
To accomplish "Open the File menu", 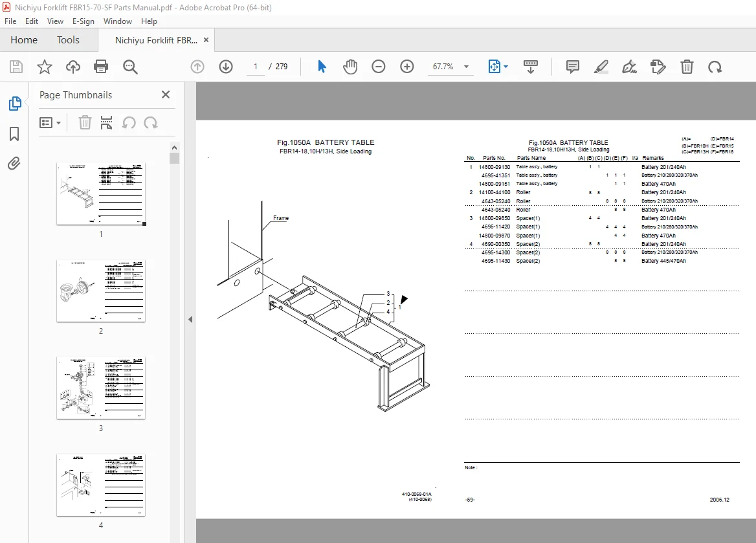I will click(x=10, y=21).
